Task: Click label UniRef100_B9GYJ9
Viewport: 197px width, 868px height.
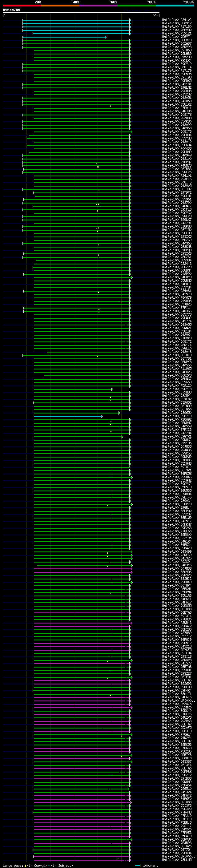Action: tap(177, 64)
